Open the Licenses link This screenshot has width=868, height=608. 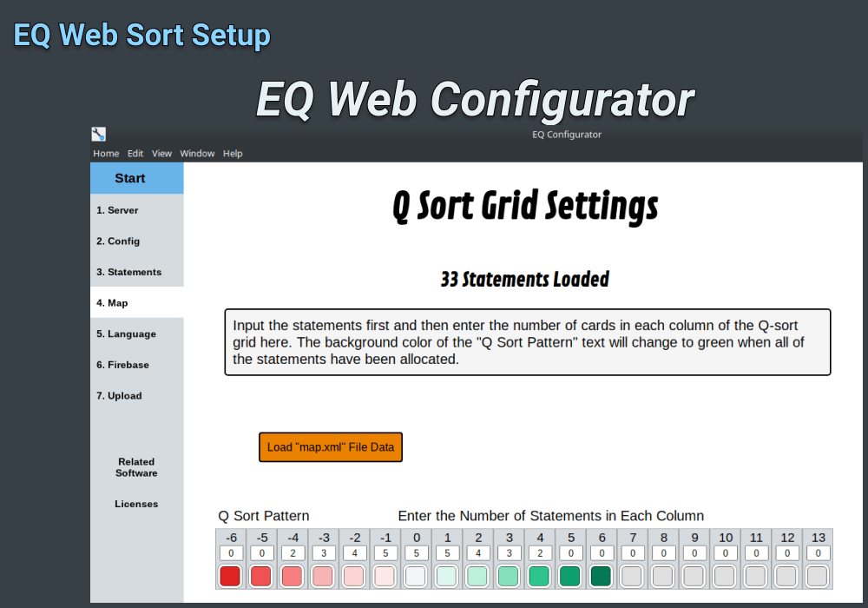(x=136, y=504)
